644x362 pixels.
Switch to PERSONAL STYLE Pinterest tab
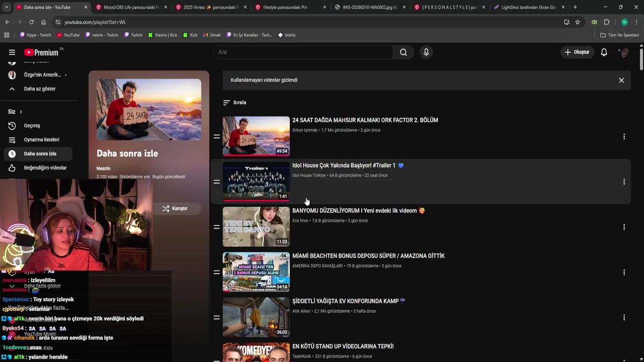(449, 7)
